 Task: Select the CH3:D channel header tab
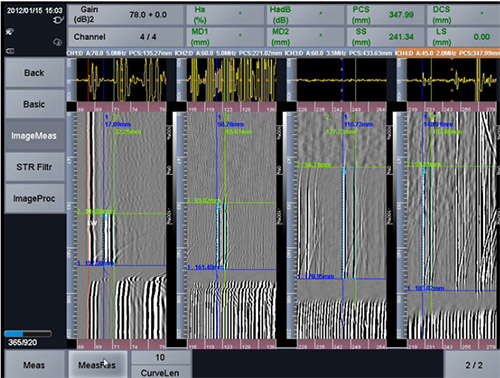(339, 53)
